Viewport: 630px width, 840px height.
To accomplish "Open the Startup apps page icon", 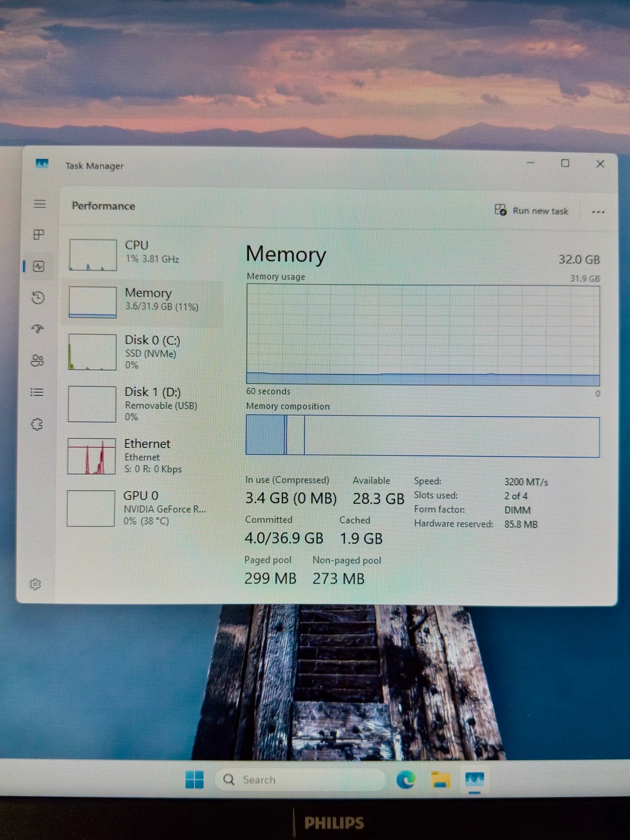I will [38, 329].
